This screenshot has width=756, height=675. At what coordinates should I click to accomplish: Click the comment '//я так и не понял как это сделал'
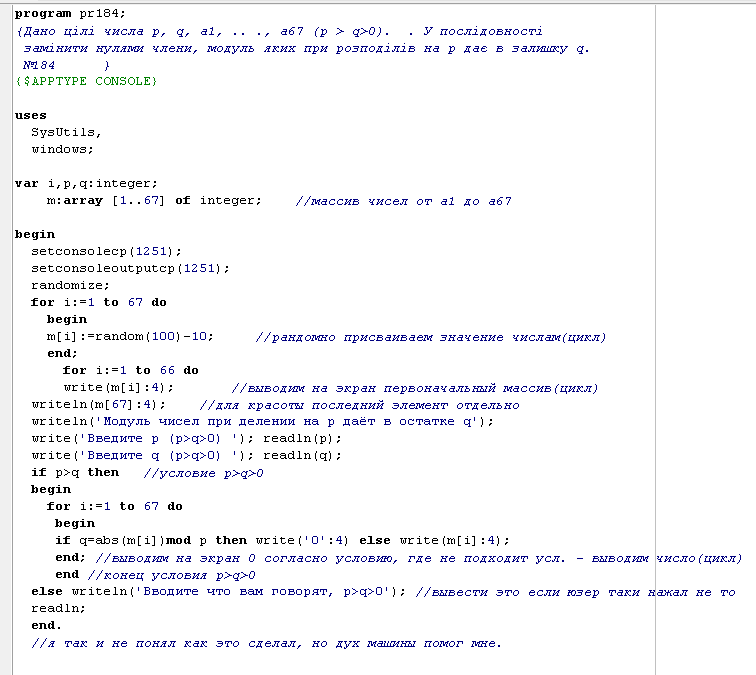266,643
